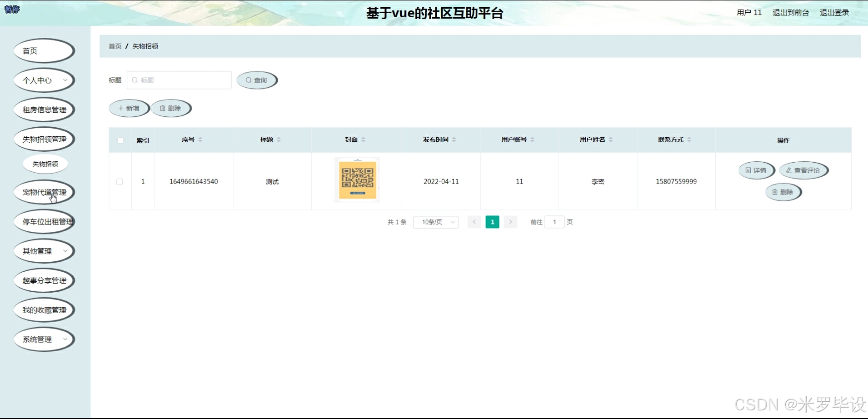This screenshot has height=419, width=868.
Task: Sort 序号 column using its sort arrows
Action: tap(200, 140)
